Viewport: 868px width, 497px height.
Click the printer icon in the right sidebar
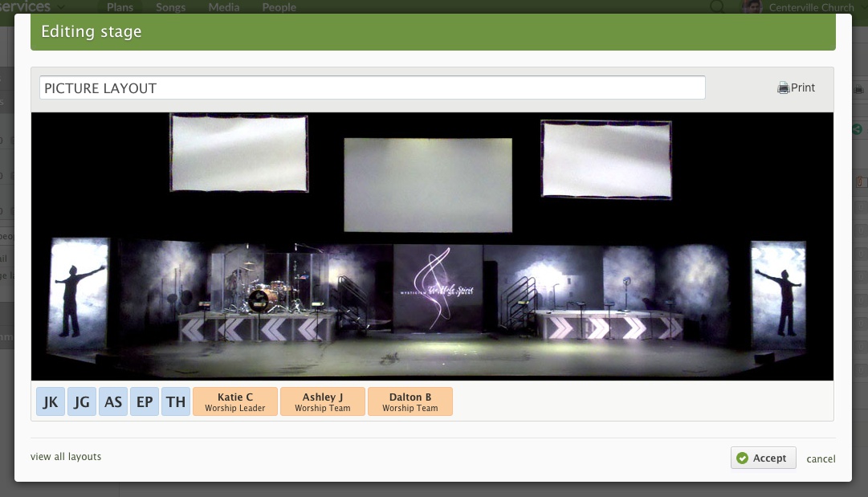(859, 89)
